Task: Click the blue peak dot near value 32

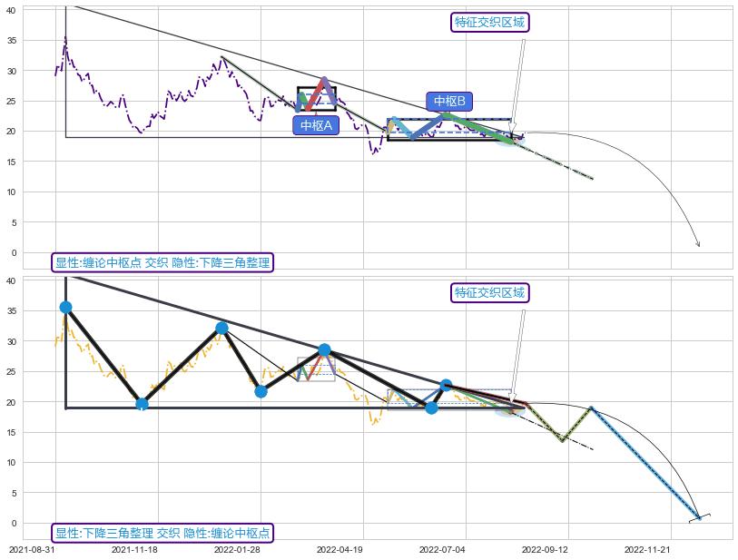Action: coord(221,328)
